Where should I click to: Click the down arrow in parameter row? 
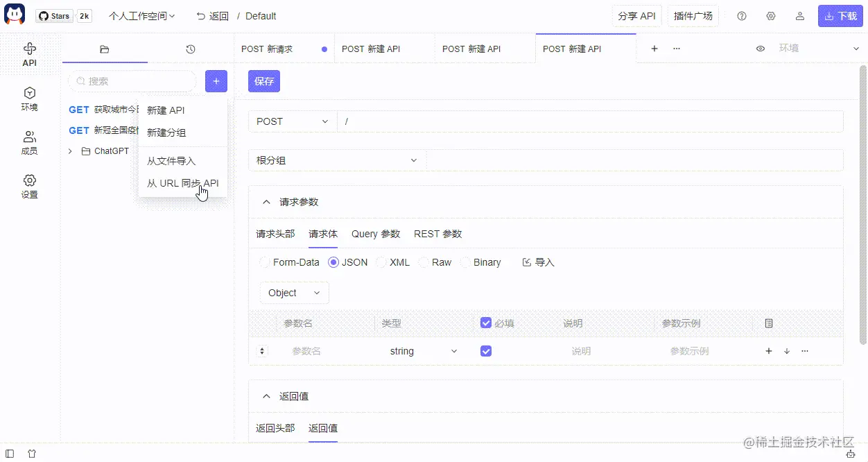(x=786, y=351)
